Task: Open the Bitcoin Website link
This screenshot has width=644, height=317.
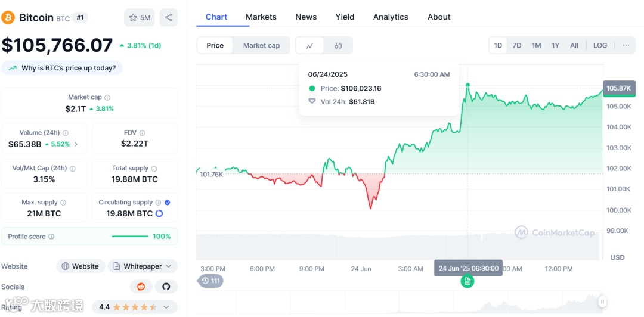Action: (x=80, y=266)
